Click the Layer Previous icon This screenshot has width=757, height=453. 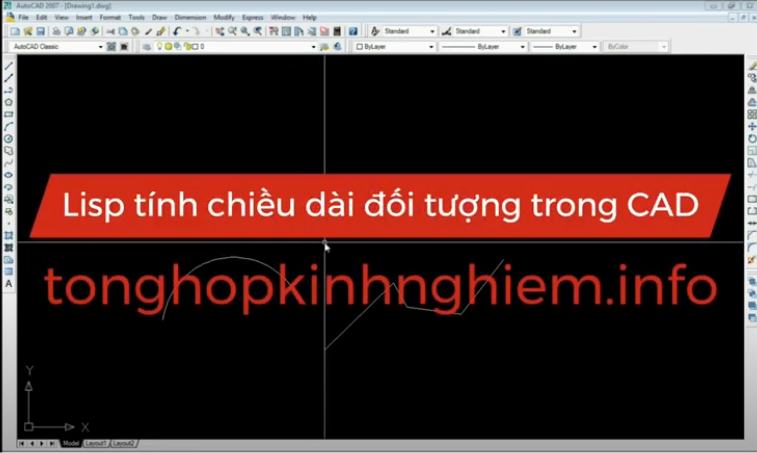(337, 47)
